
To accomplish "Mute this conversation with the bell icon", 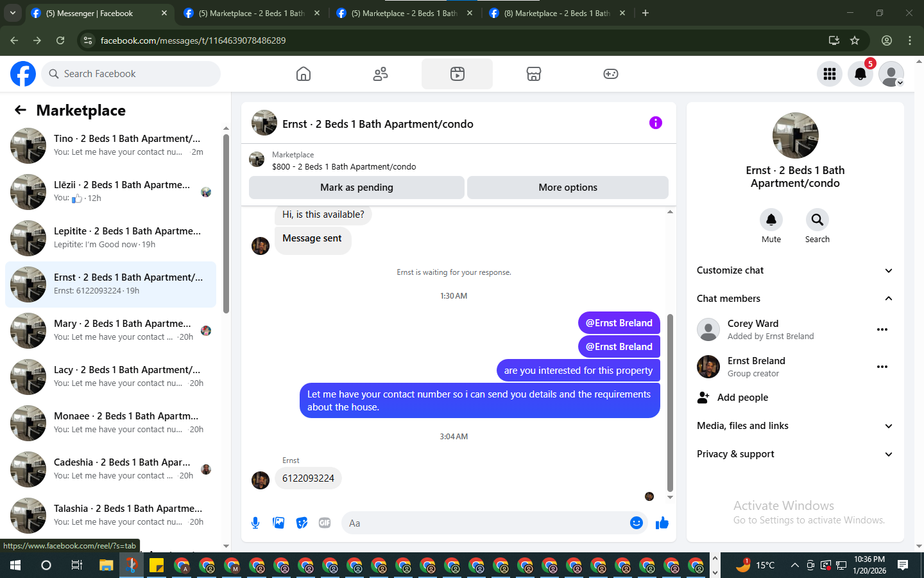I will [771, 220].
